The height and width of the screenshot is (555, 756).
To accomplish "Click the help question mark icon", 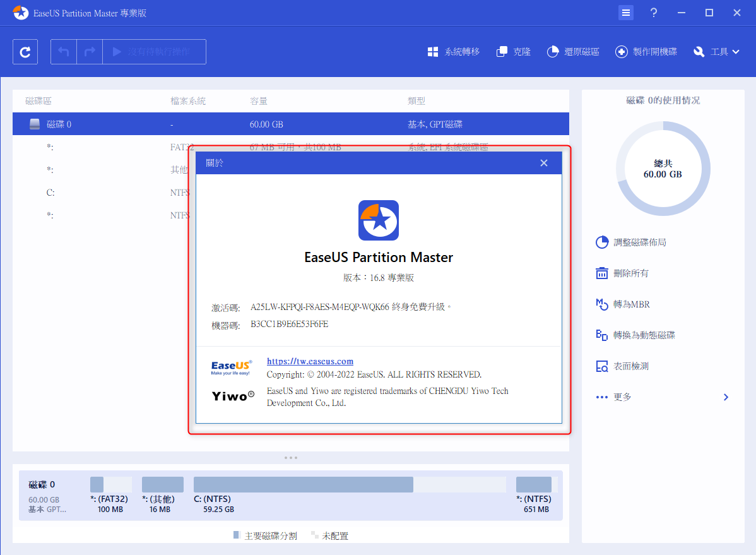I will point(653,13).
